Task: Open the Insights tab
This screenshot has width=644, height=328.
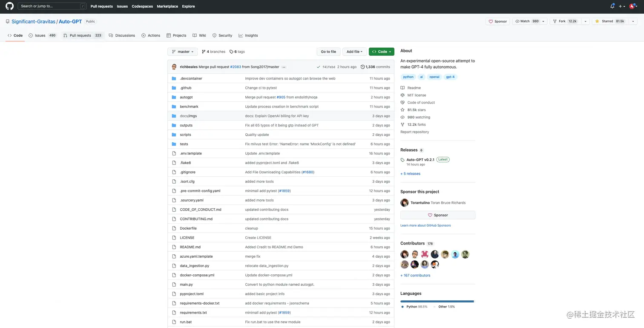Action: pos(248,35)
